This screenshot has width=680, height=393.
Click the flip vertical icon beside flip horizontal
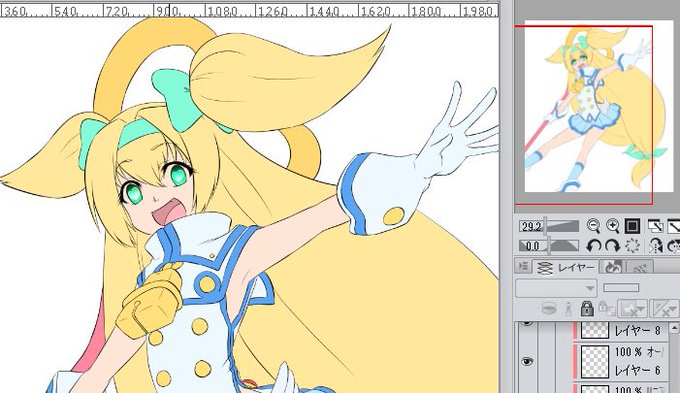[674, 246]
